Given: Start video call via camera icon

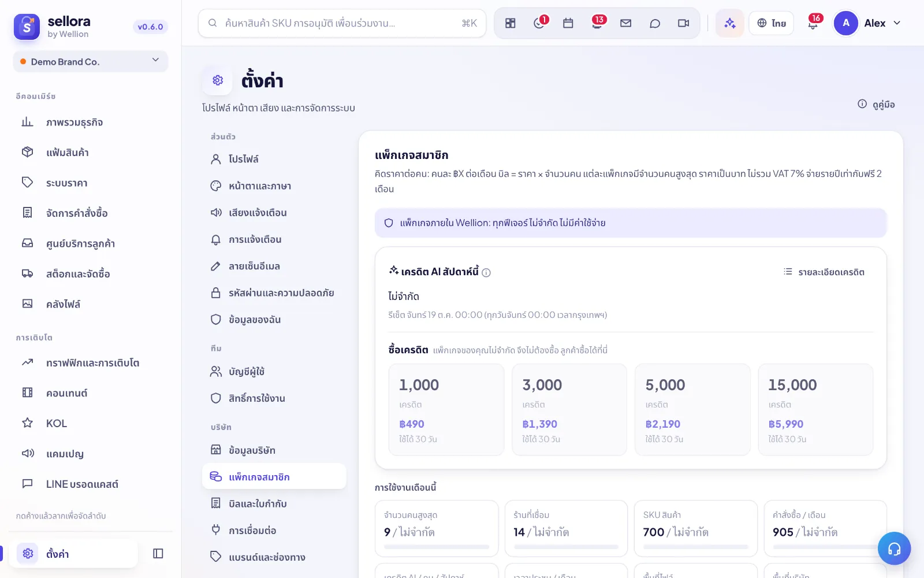Looking at the screenshot, I should 684,23.
